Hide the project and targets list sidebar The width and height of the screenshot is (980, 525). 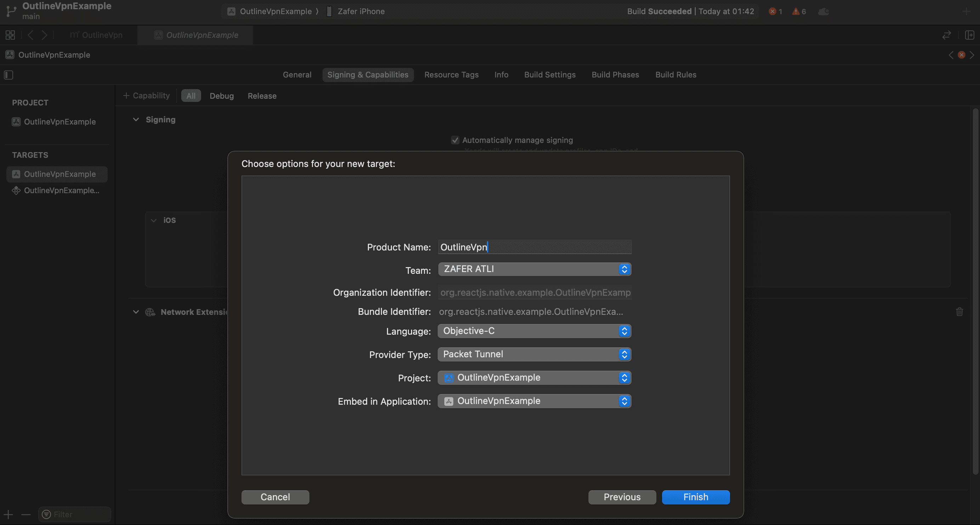click(9, 75)
